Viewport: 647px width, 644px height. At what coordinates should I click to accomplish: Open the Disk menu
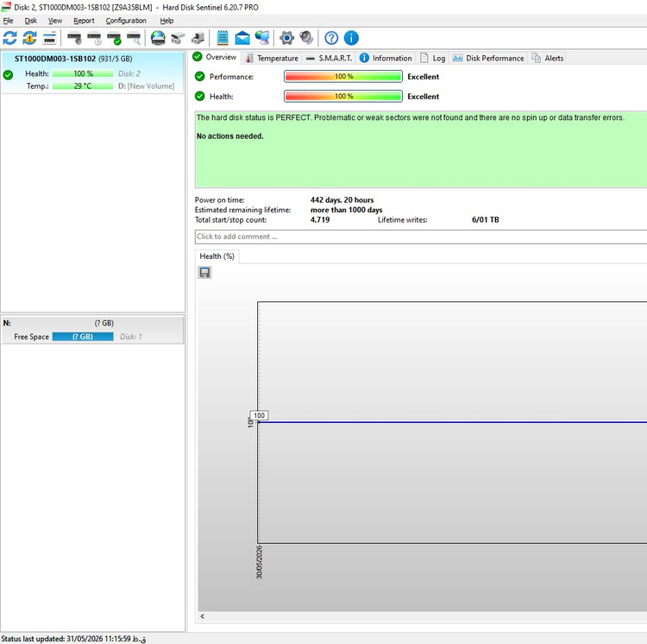(30, 21)
